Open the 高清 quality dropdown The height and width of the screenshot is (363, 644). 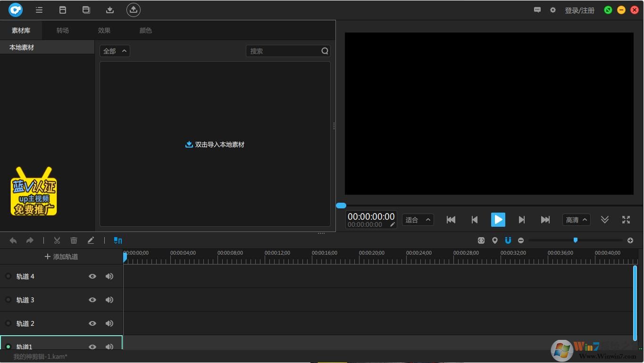pyautogui.click(x=576, y=220)
